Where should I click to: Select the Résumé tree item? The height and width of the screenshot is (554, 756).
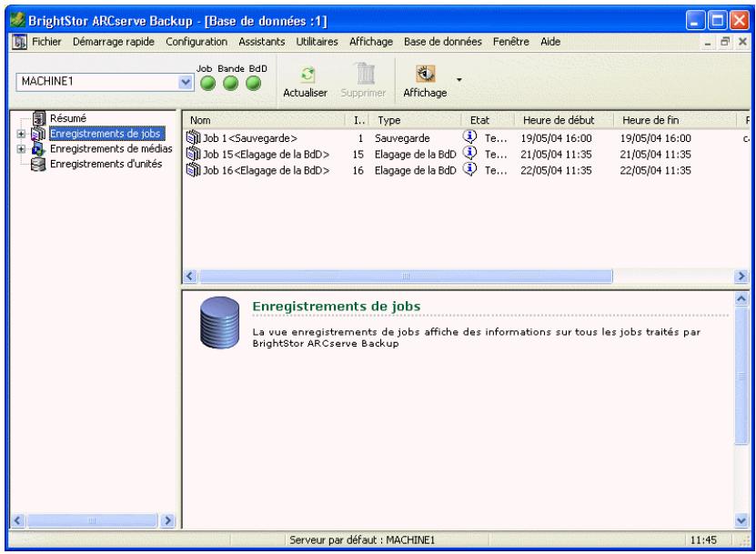click(x=68, y=118)
